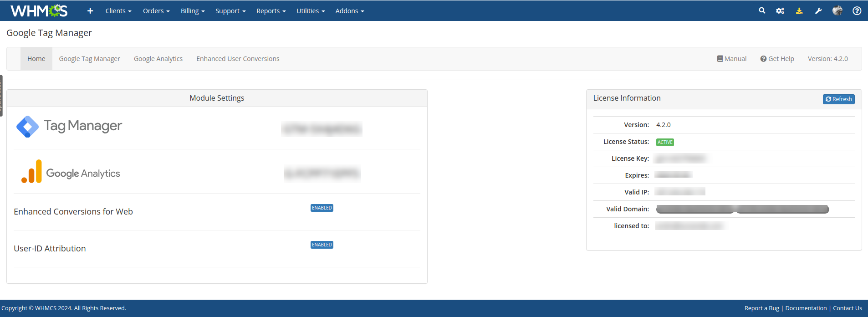
Task: Click the licensed to label
Action: point(632,226)
